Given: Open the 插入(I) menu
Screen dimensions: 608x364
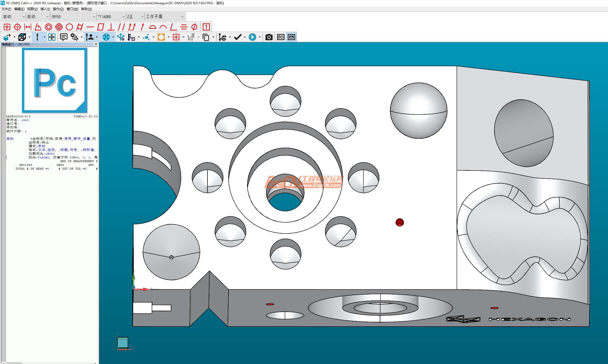Looking at the screenshot, I should click(45, 9).
